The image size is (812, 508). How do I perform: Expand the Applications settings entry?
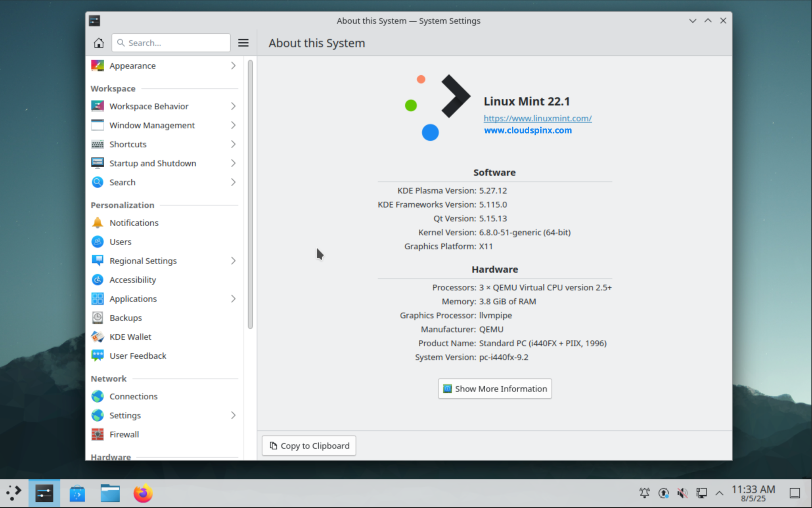coord(133,298)
